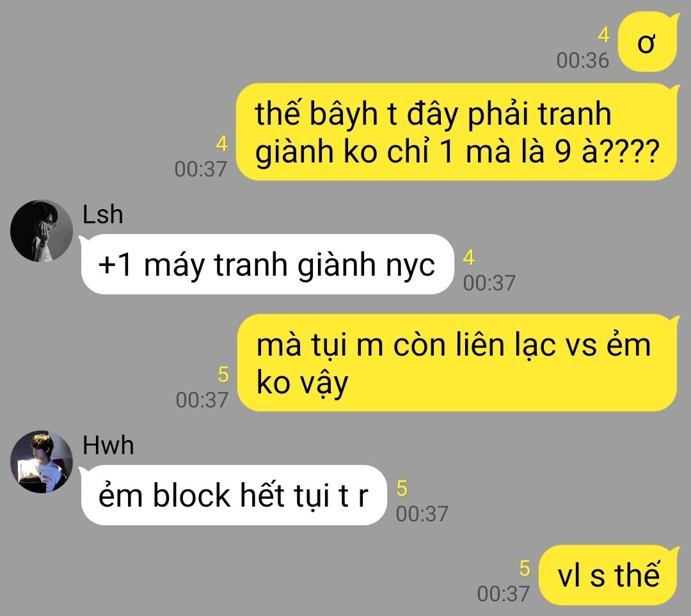Tap timestamp beside 'vl s thế' message
The width and height of the screenshot is (691, 616).
click(x=504, y=594)
